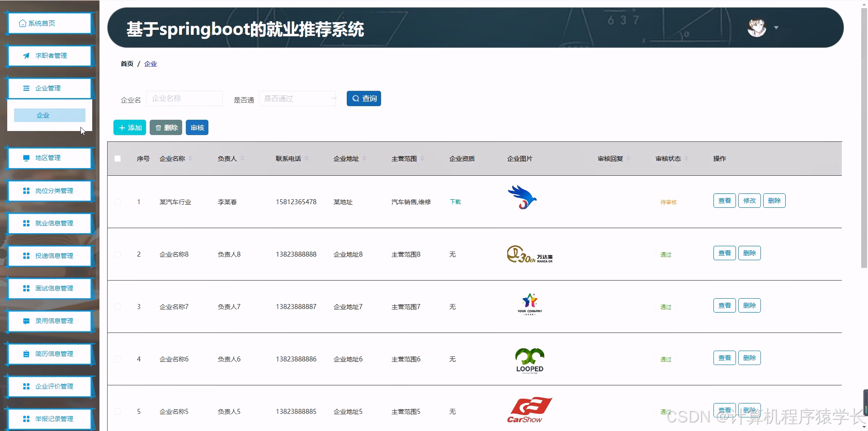This screenshot has width=868, height=431.
Task: Click the sort icon on 企业地址 column
Action: [364, 159]
